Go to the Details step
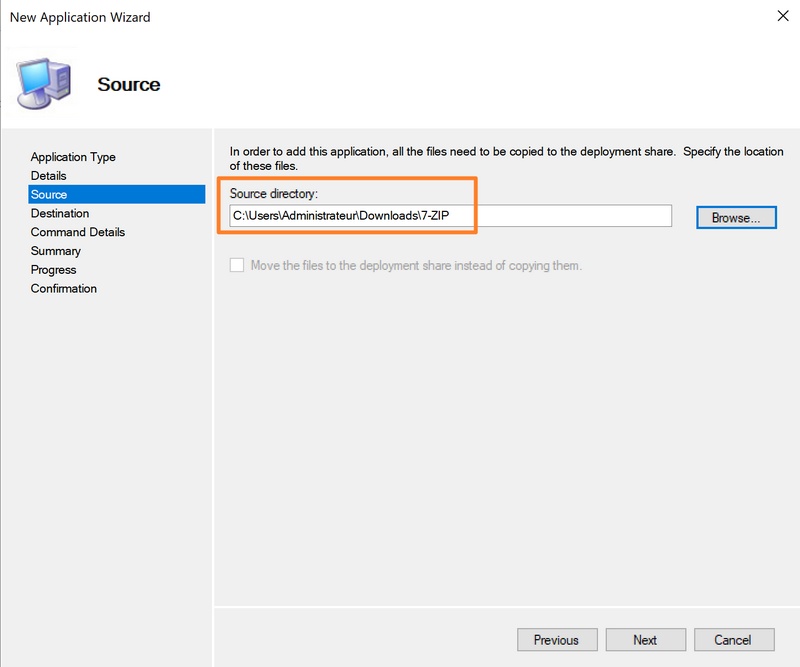The width and height of the screenshot is (800, 667). tap(49, 176)
